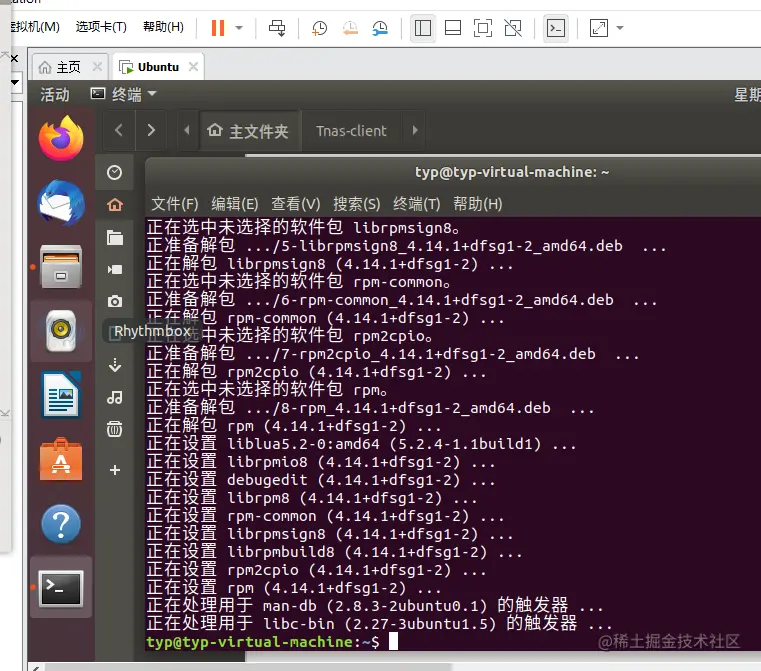Open the Help dock icon
The image size is (761, 671).
click(61, 524)
